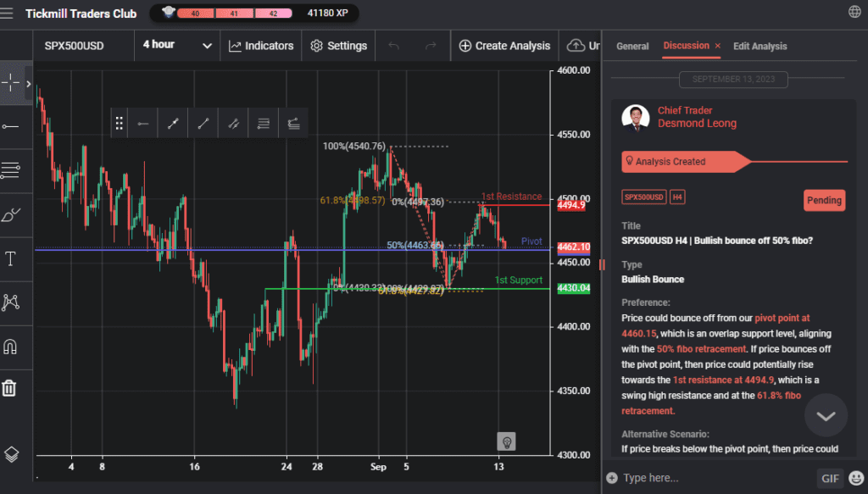Click the panel resize handle
868x494 pixels.
pyautogui.click(x=602, y=265)
